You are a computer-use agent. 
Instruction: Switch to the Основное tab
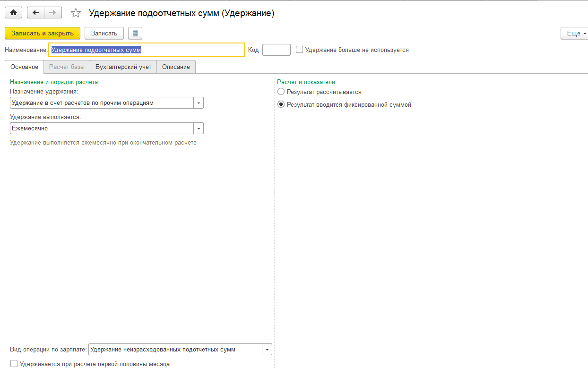(x=24, y=67)
